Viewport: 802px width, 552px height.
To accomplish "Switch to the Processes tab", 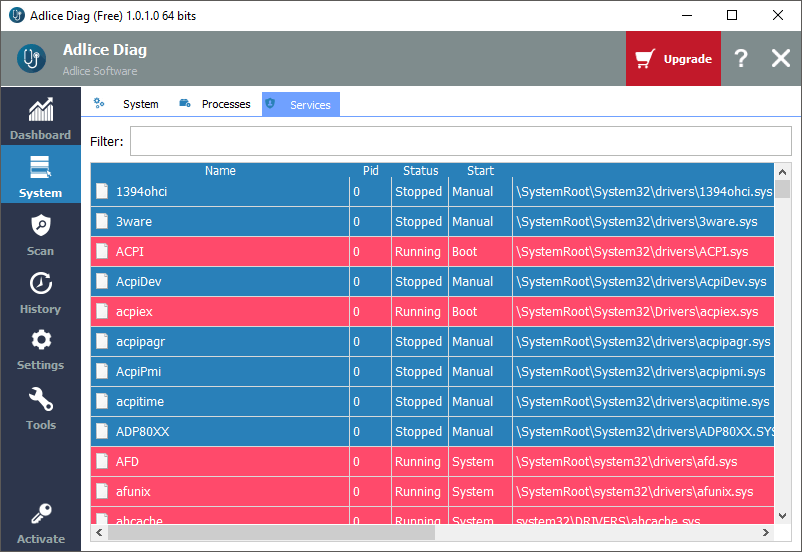I will pos(215,104).
